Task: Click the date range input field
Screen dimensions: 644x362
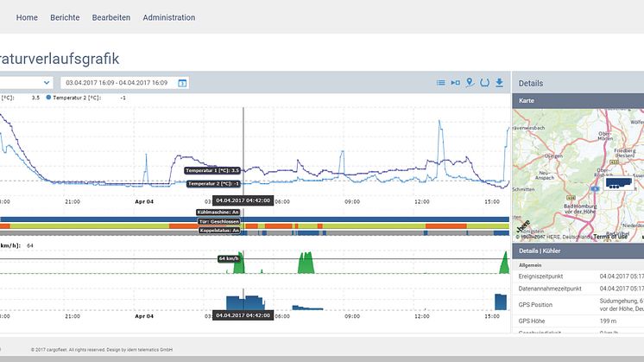Action: 117,83
